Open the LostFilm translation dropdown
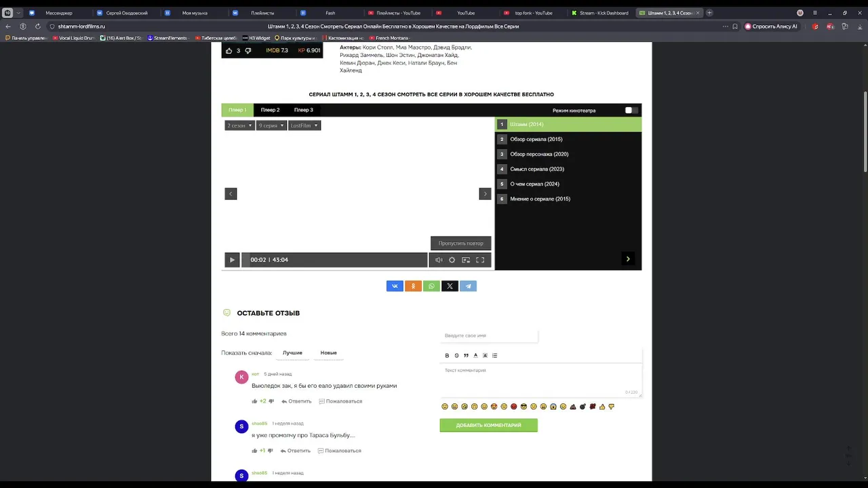The width and height of the screenshot is (868, 488). point(304,125)
